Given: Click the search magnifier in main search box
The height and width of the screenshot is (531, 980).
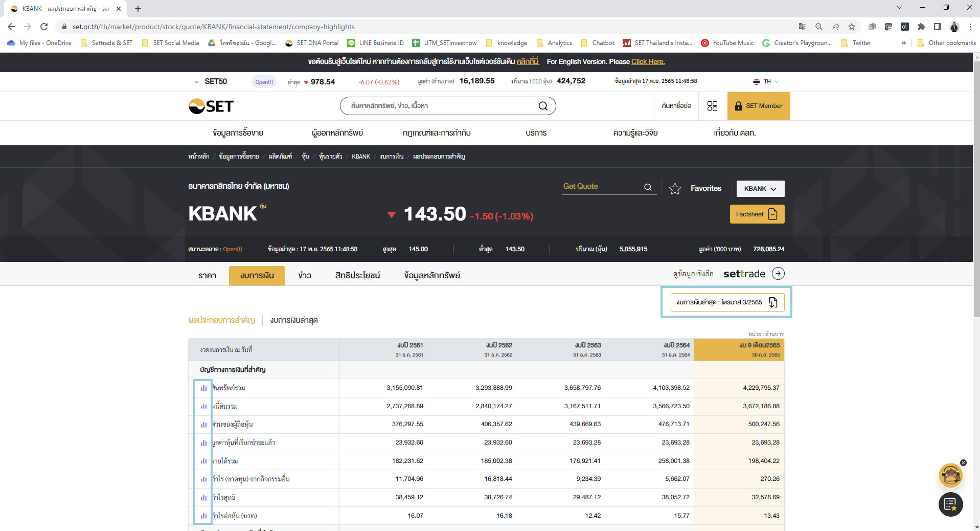Looking at the screenshot, I should point(543,106).
